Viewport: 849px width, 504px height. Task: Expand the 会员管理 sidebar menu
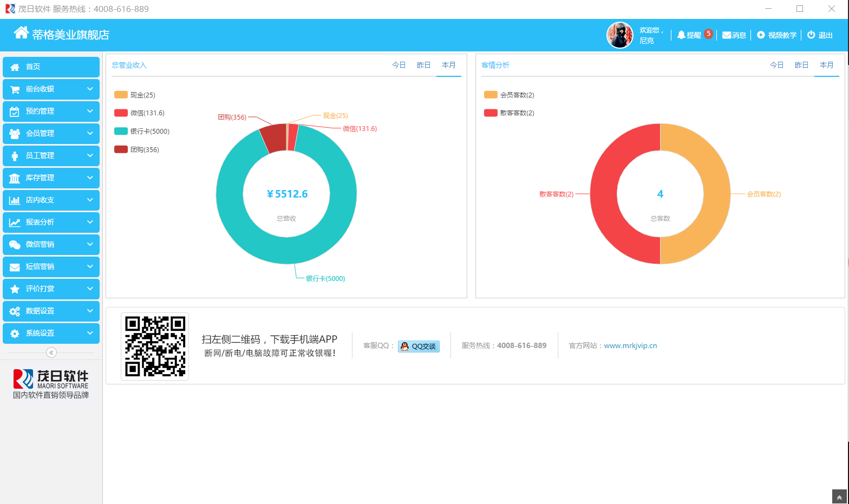pos(51,134)
